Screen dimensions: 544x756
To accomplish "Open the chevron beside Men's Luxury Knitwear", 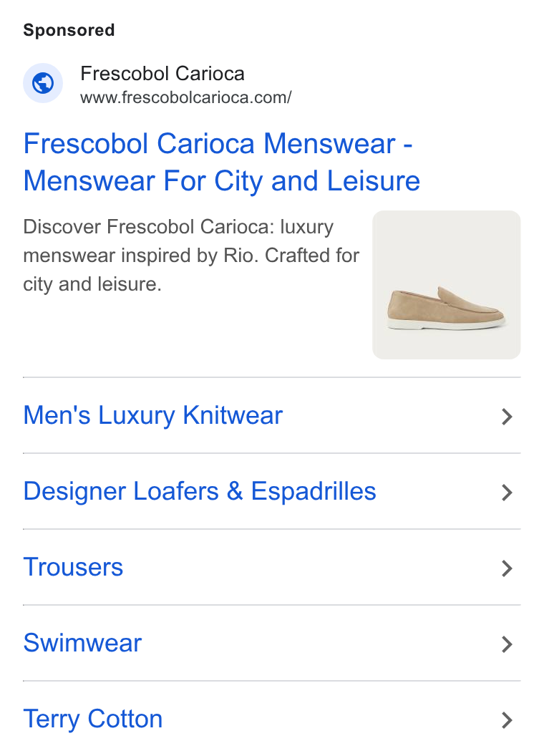I will (x=506, y=417).
